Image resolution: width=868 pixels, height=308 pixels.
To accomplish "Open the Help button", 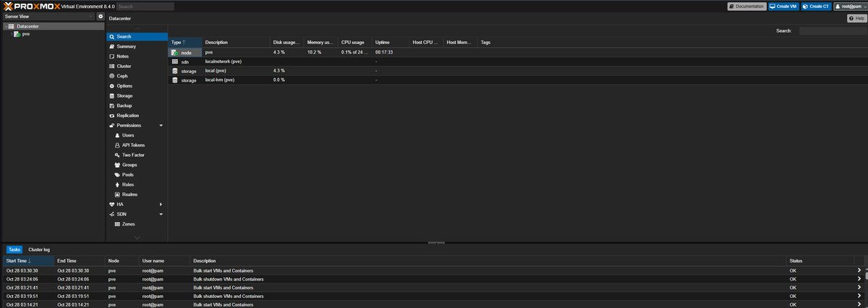I will pos(856,18).
